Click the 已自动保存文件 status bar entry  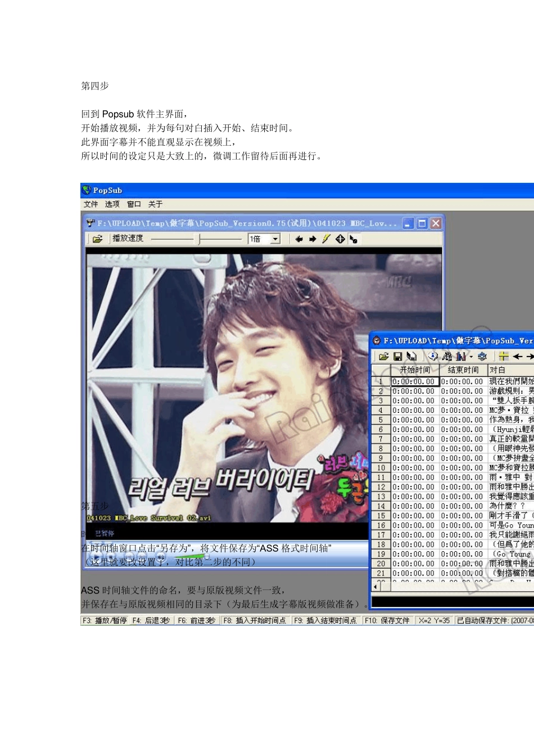click(x=495, y=620)
